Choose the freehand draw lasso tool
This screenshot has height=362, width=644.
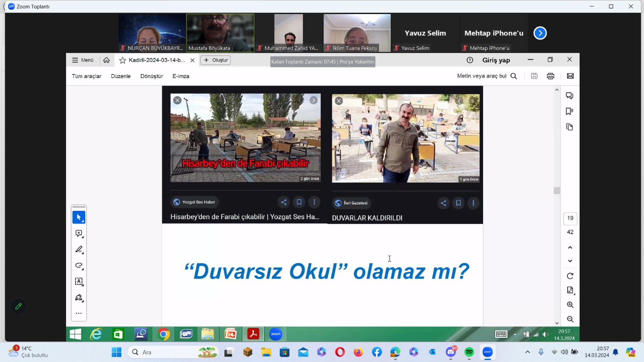(x=79, y=265)
